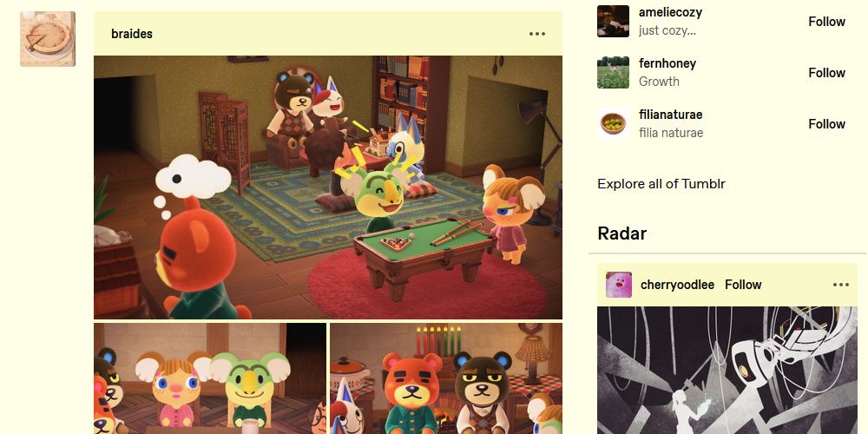View the bottom-left photo of koala villagers
The width and height of the screenshot is (868, 434).
coord(210,378)
